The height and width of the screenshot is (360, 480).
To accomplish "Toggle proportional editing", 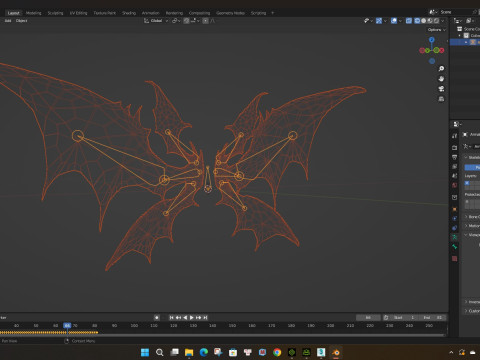I will [205, 21].
